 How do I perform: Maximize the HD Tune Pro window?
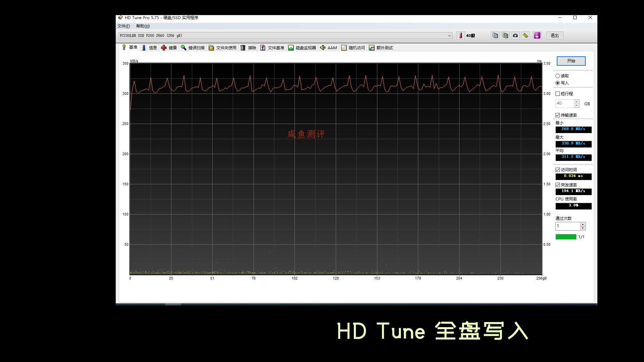coord(575,18)
